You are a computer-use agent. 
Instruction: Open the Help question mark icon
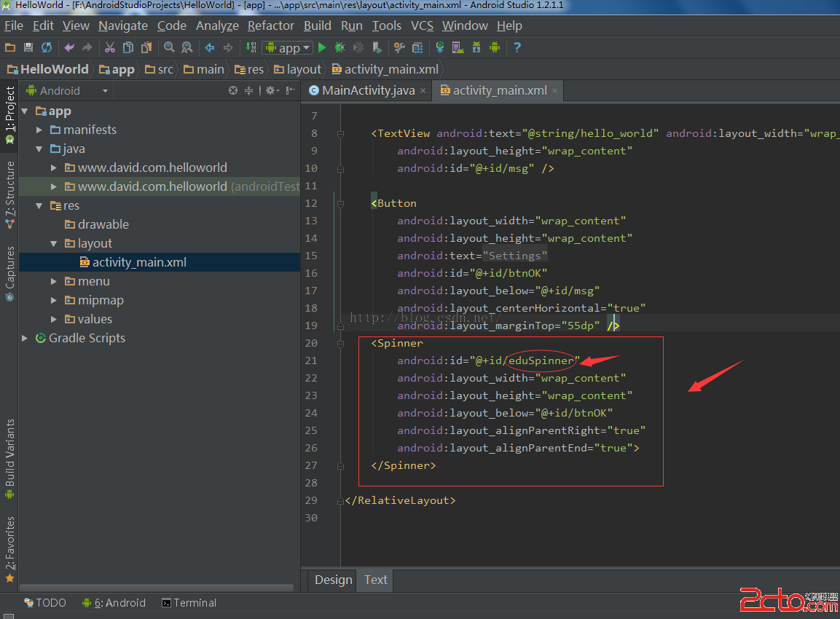click(x=517, y=47)
